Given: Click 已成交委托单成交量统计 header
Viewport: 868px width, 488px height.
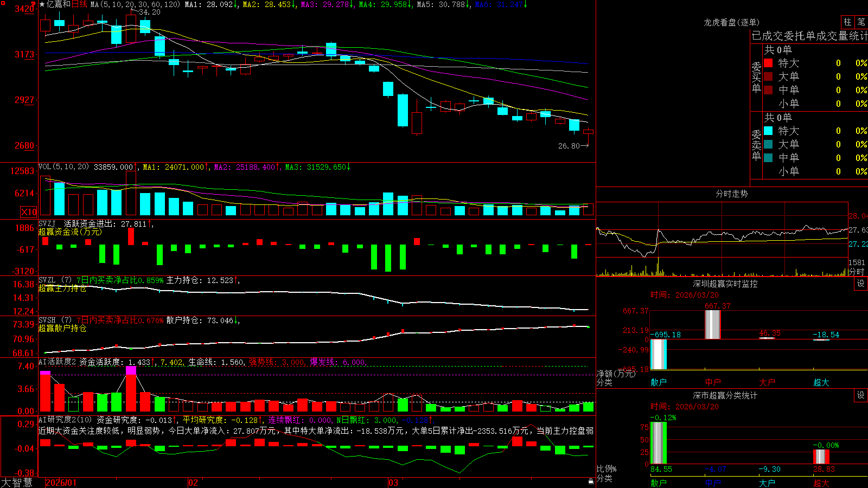Looking at the screenshot, I should coord(809,36).
